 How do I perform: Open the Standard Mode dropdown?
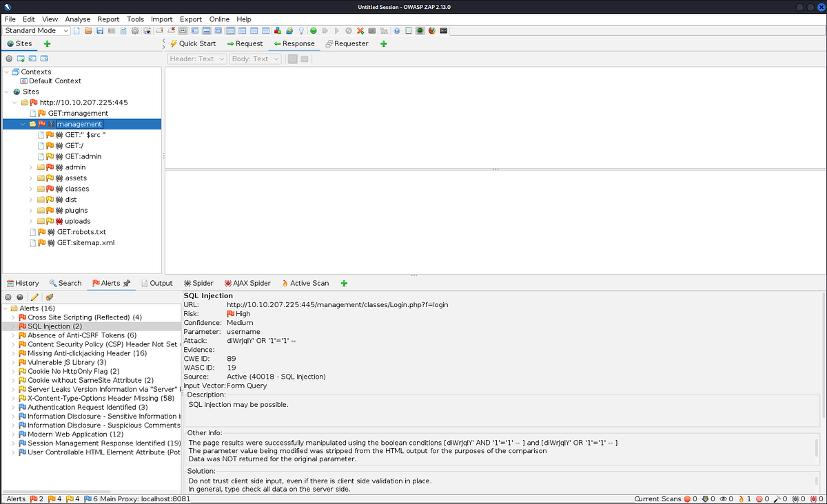(x=37, y=31)
